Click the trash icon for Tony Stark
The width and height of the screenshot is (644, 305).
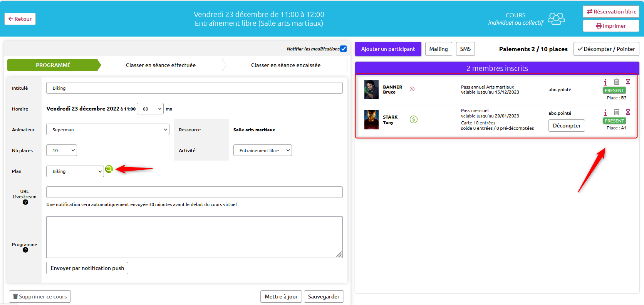pyautogui.click(x=617, y=112)
